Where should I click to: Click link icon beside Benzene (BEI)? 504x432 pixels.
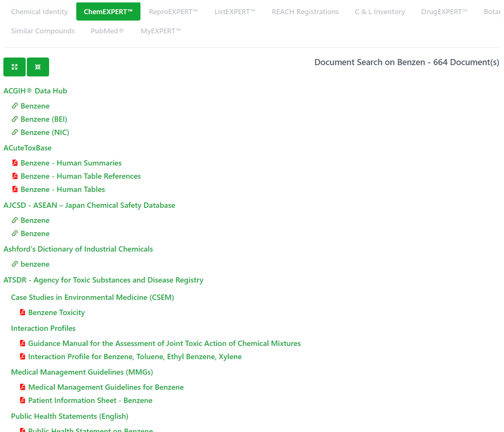pyautogui.click(x=15, y=119)
